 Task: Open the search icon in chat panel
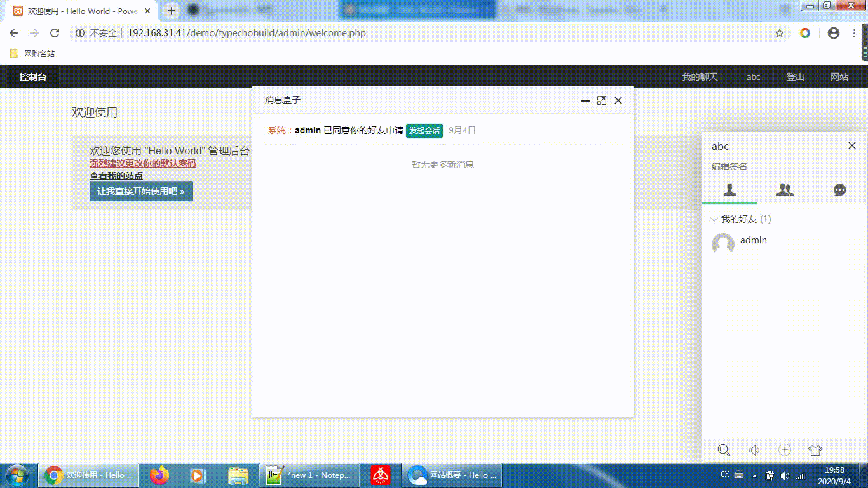pyautogui.click(x=723, y=451)
